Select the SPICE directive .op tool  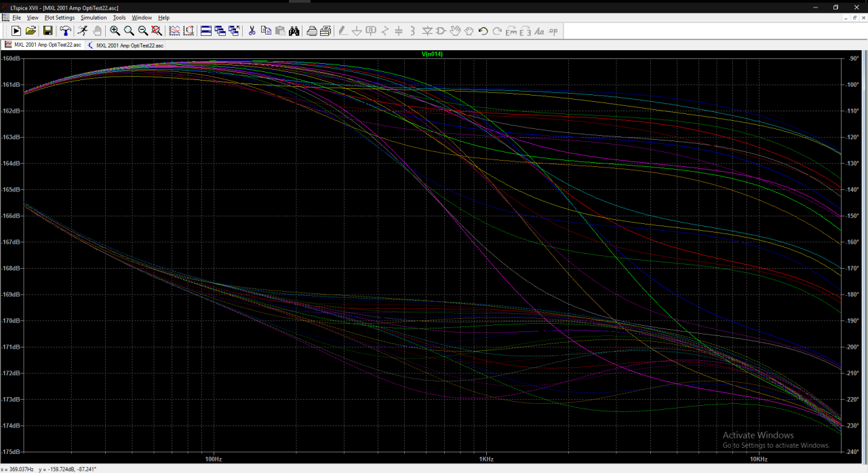tap(553, 31)
